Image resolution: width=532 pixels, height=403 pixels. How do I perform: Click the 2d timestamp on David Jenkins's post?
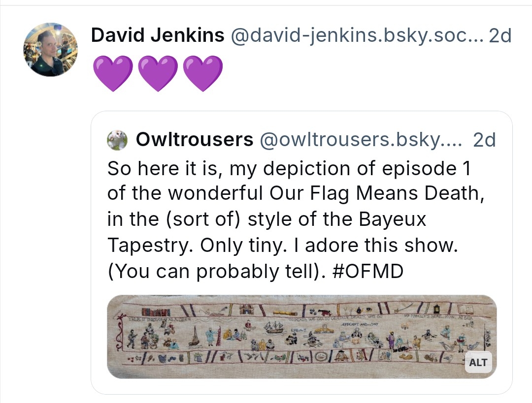[499, 35]
